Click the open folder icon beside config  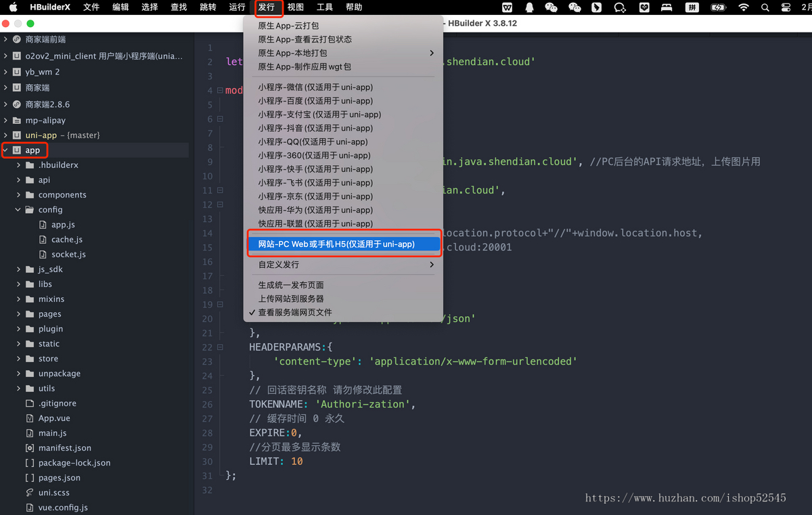pos(30,210)
